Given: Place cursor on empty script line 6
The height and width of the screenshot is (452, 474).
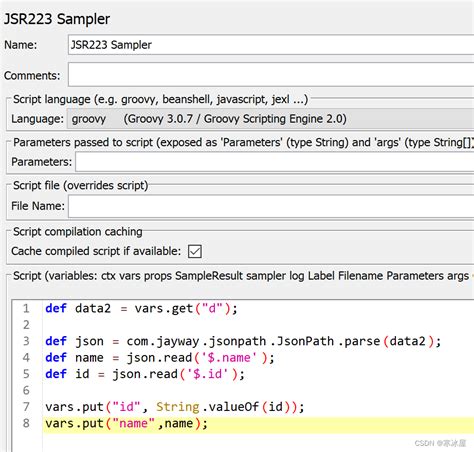Looking at the screenshot, I should (x=259, y=390).
